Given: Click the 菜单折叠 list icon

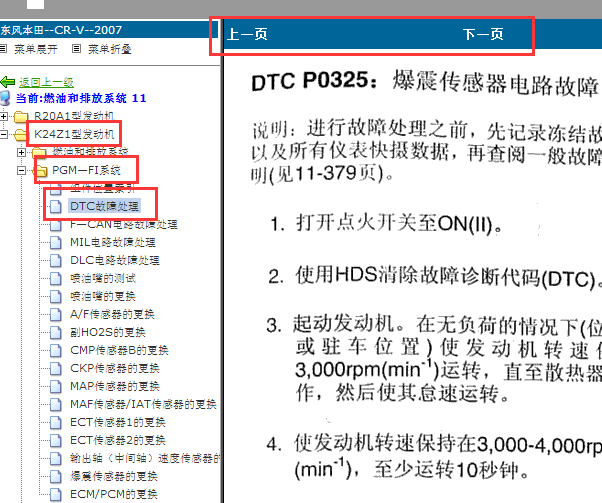Looking at the screenshot, I should (x=77, y=49).
